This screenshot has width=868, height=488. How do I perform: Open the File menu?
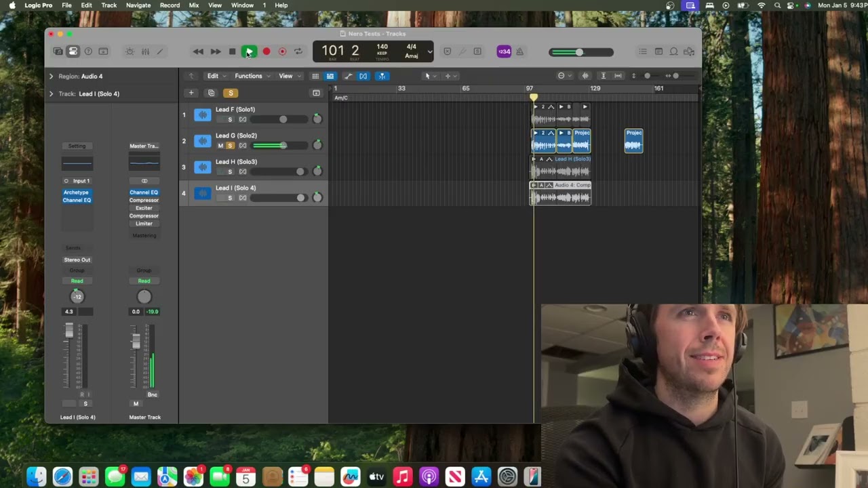66,5
